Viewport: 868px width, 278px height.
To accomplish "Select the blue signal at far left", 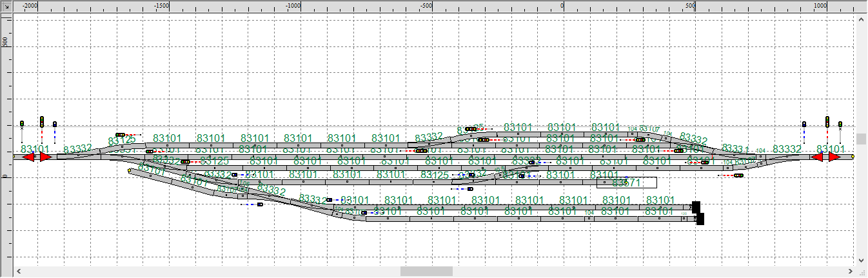I will pyautogui.click(x=55, y=124).
